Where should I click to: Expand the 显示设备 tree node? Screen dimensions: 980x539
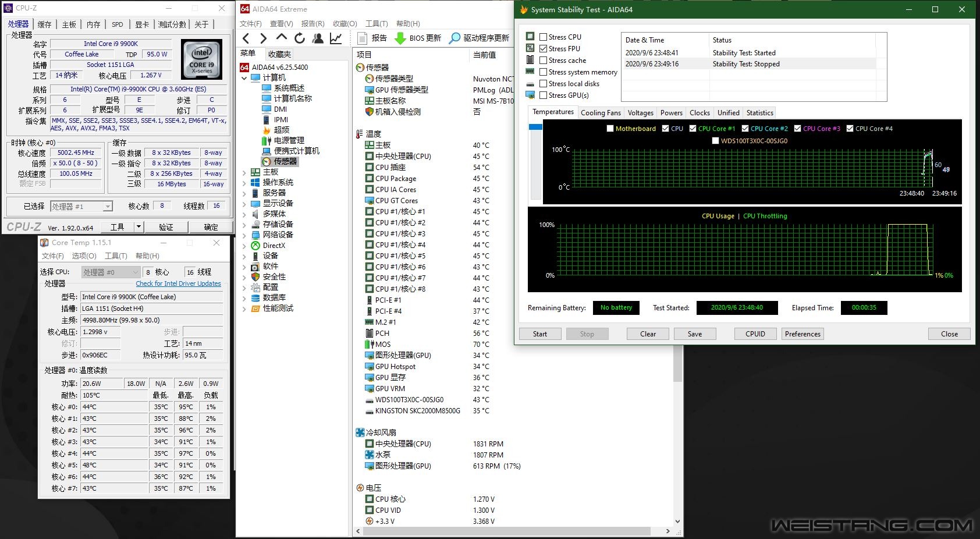coord(244,204)
